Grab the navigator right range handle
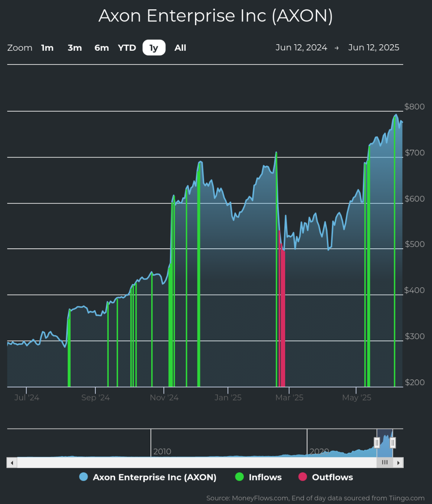This screenshot has width=432, height=504. pos(393,442)
